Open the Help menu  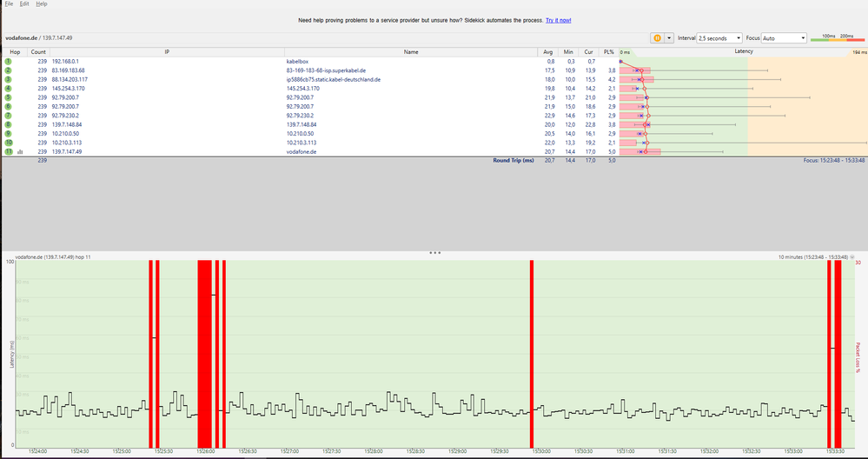tap(42, 3)
